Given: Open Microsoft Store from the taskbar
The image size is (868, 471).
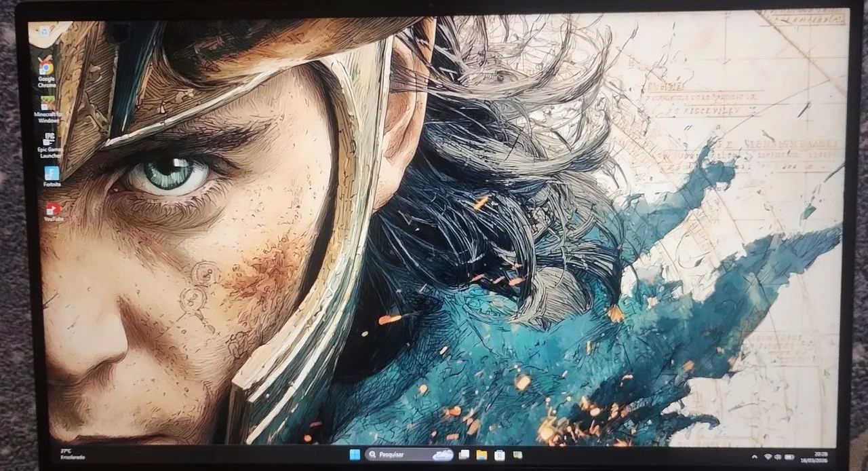Looking at the screenshot, I should coord(500,455).
